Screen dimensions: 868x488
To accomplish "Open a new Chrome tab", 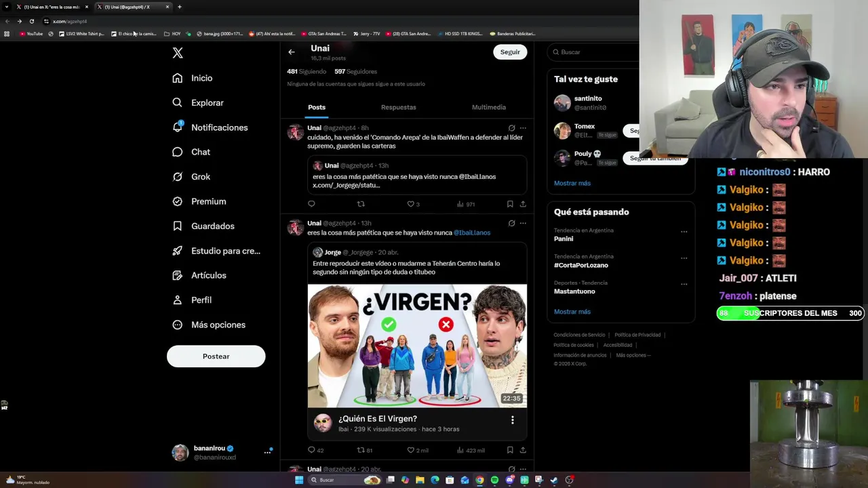I will tap(180, 7).
